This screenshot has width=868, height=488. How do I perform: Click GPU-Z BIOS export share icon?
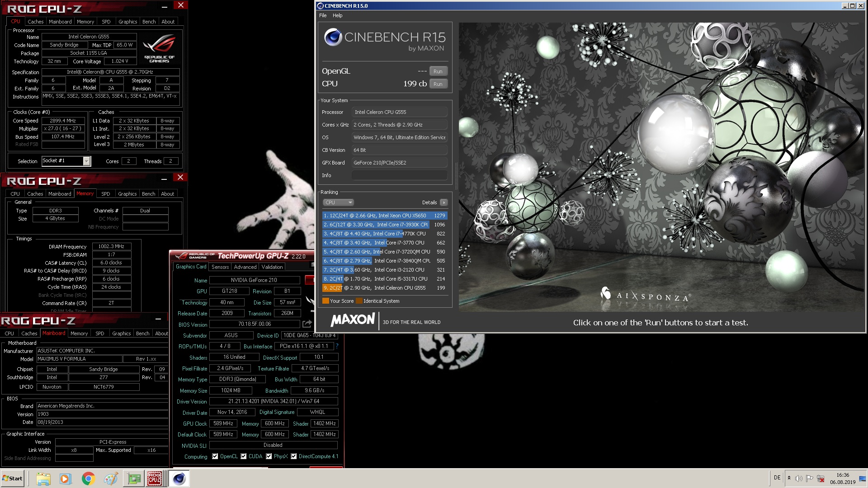tap(307, 324)
